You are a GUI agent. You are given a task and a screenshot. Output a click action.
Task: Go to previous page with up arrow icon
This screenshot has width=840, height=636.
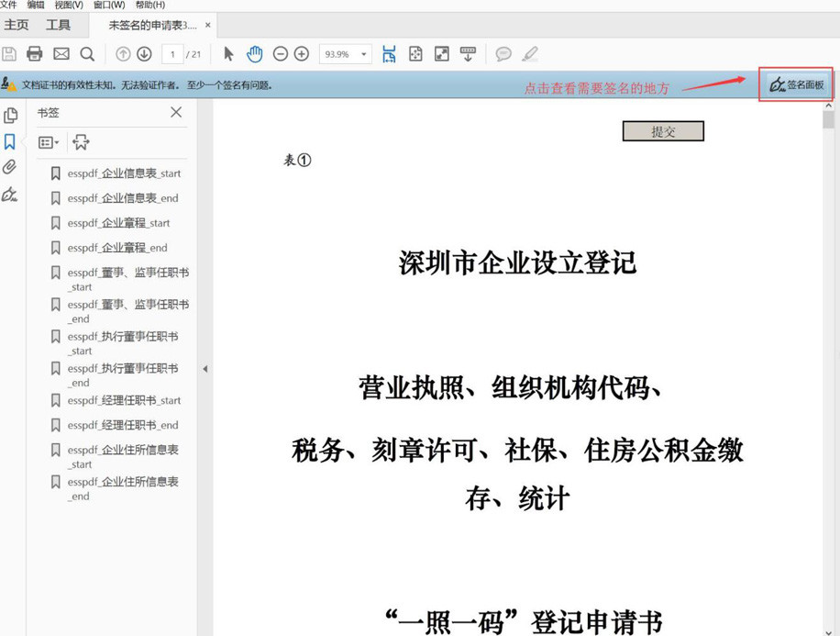click(123, 54)
